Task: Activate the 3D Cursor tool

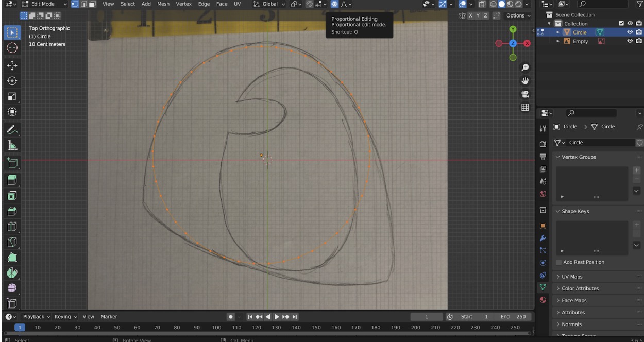Action: click(x=13, y=48)
